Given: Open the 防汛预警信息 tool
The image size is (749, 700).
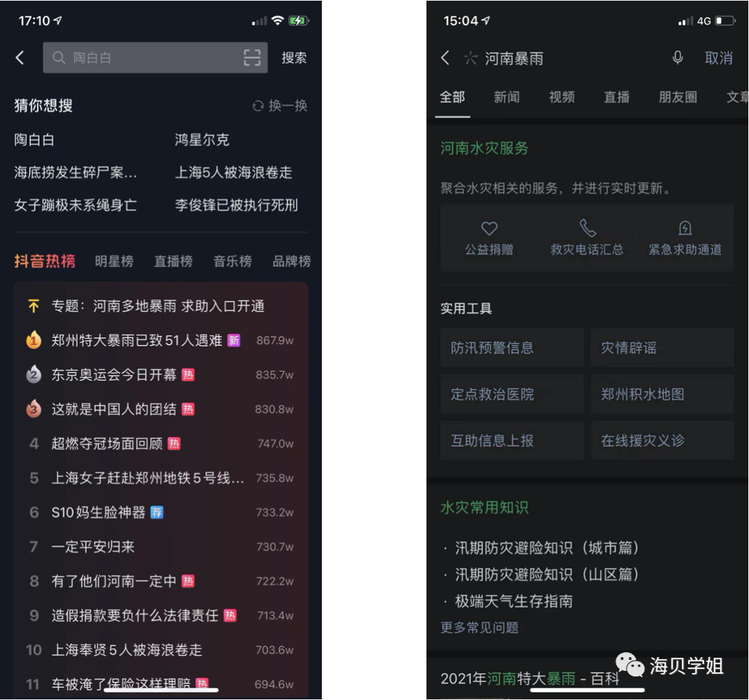Looking at the screenshot, I should [x=512, y=348].
